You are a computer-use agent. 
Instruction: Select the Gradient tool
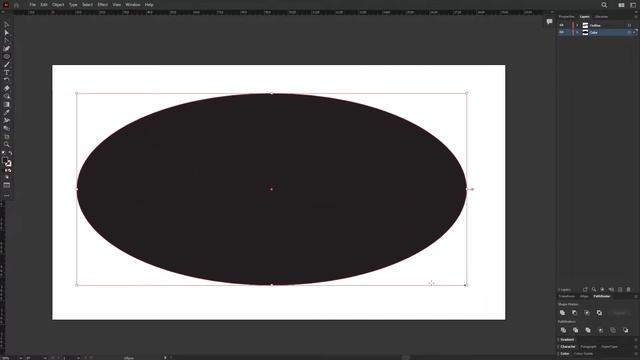(7, 104)
